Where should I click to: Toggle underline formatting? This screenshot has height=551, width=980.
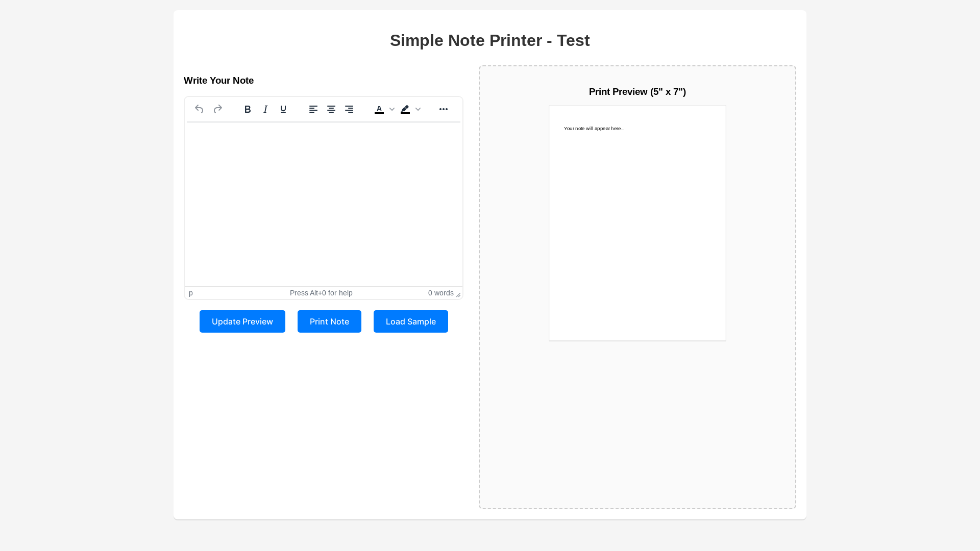click(x=283, y=109)
